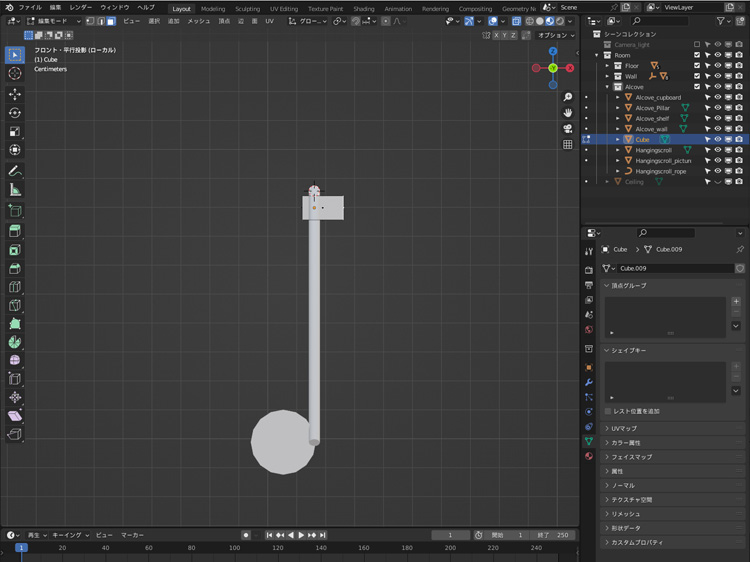Click the zoom magnifier viewport icon

(568, 97)
